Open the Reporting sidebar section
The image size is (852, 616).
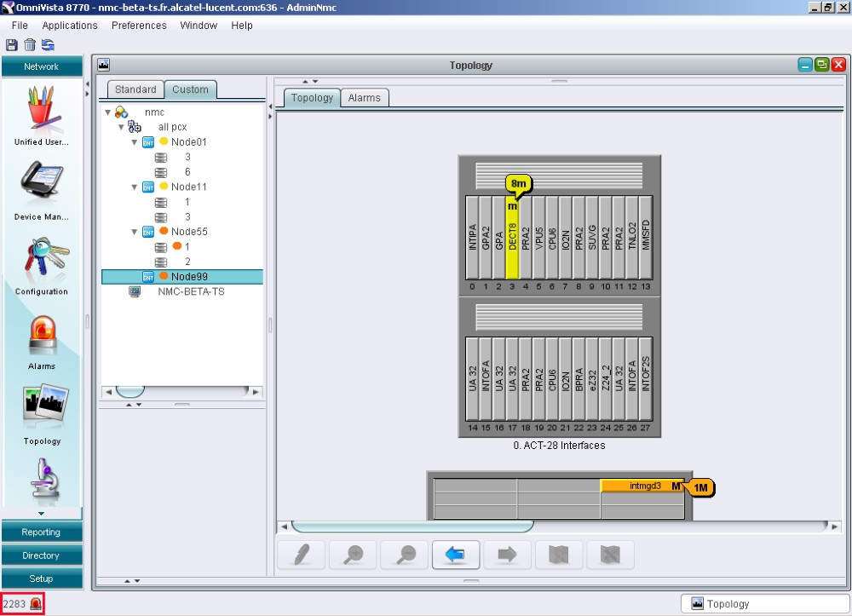pyautogui.click(x=42, y=533)
